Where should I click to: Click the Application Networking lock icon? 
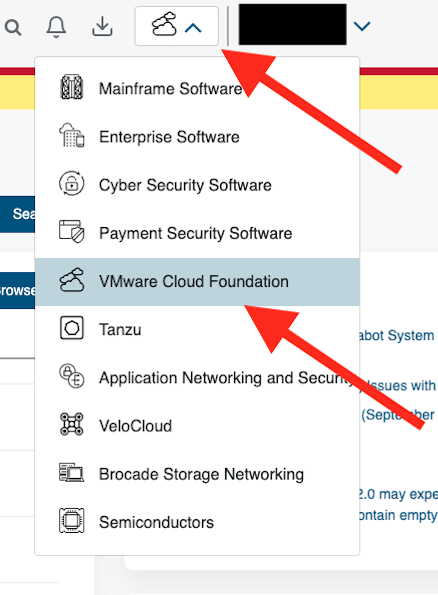(x=72, y=376)
